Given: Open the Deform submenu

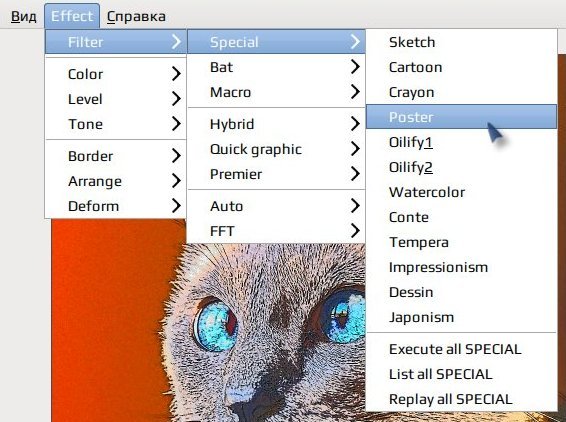Looking at the screenshot, I should [x=116, y=206].
